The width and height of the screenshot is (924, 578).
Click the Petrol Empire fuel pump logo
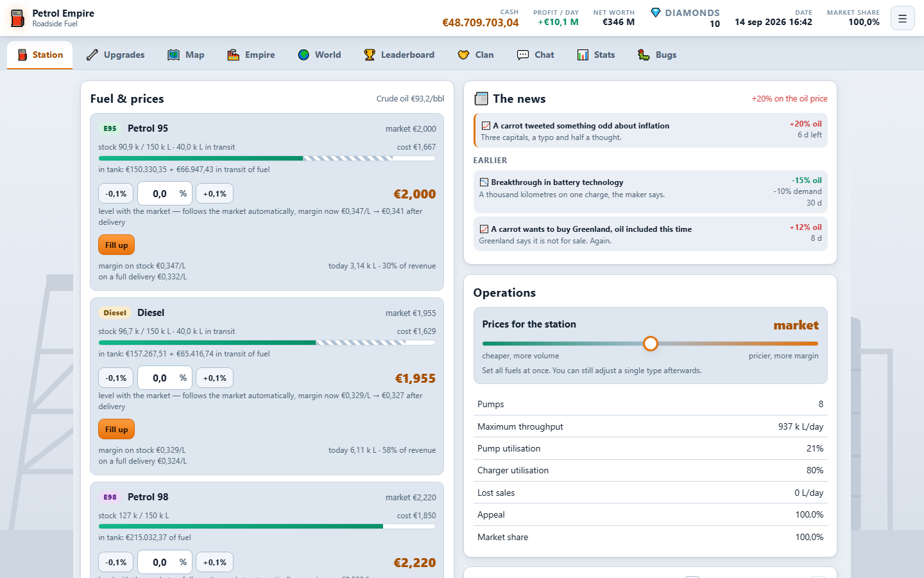point(18,18)
